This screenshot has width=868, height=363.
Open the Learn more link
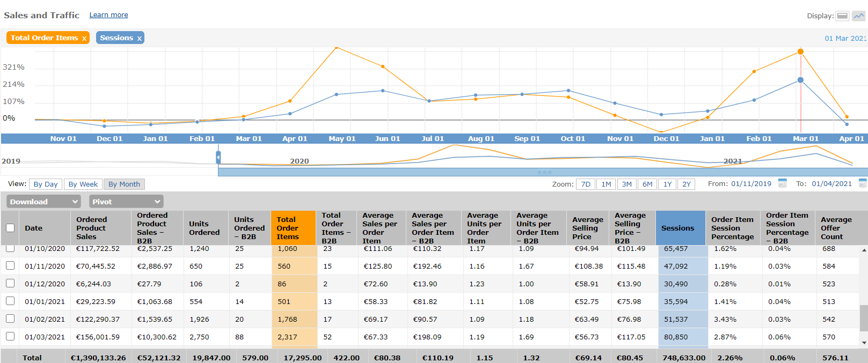point(108,15)
